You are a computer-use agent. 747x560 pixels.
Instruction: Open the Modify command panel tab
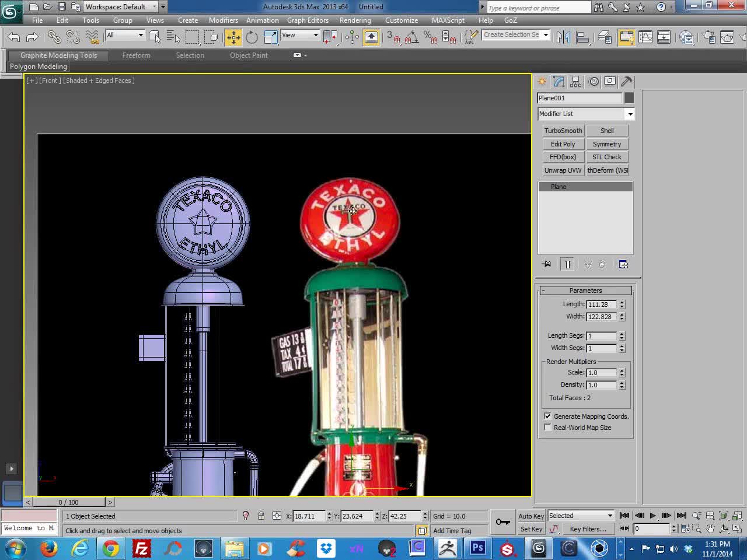(559, 82)
